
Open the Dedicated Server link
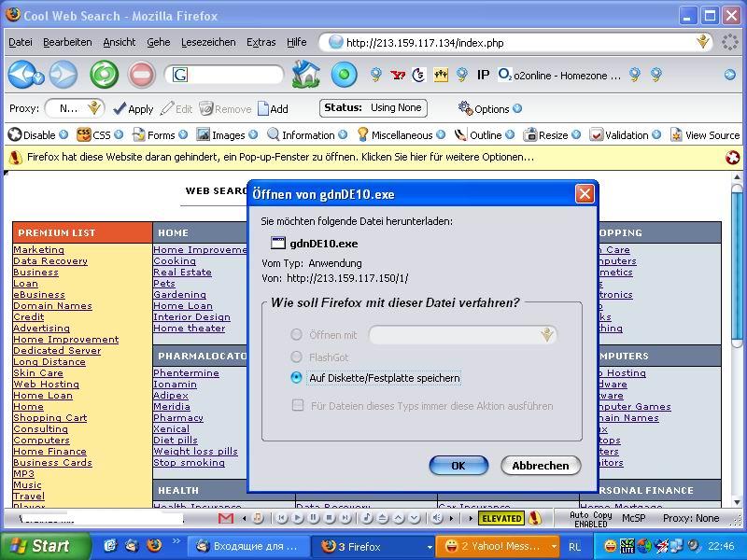57,351
